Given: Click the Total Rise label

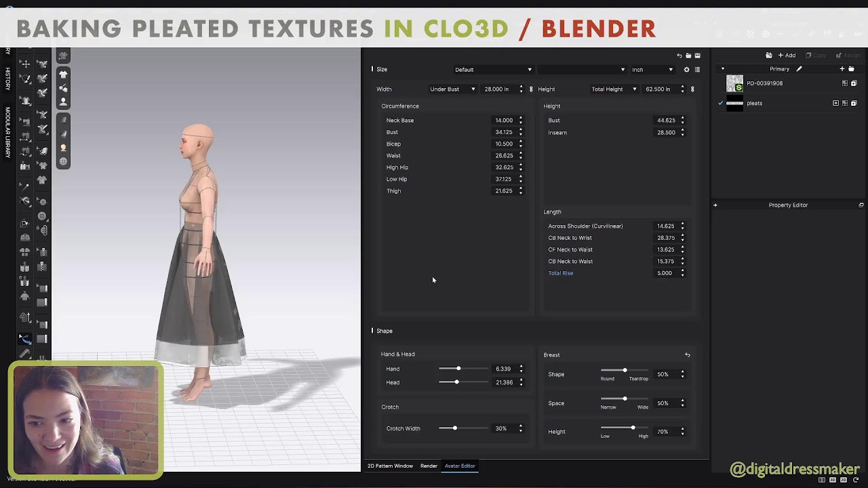Looking at the screenshot, I should (x=561, y=273).
